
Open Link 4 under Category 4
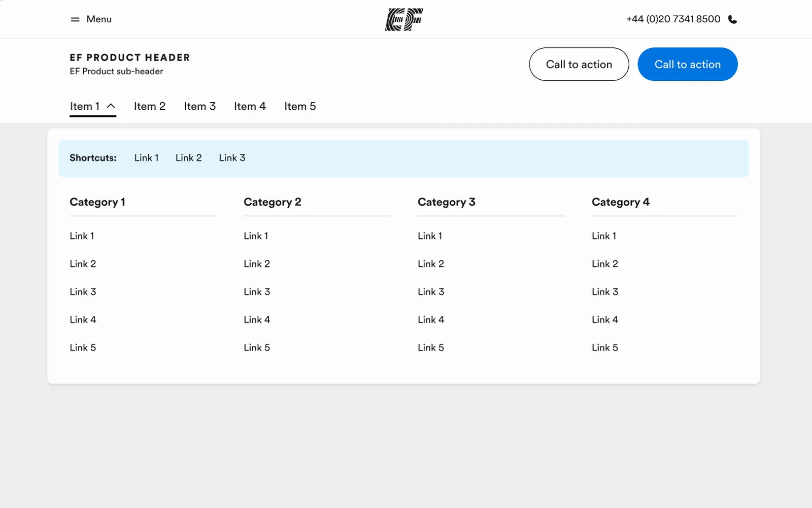(x=605, y=320)
